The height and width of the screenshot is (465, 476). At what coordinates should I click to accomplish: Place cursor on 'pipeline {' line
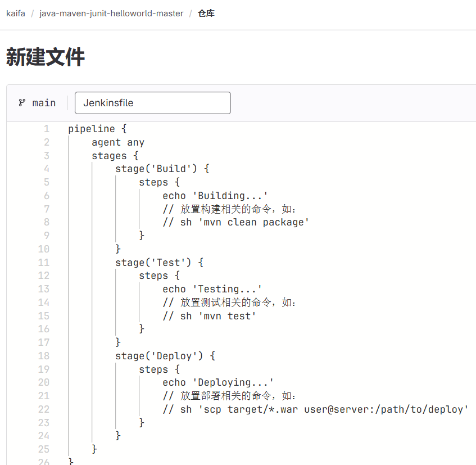pyautogui.click(x=97, y=129)
